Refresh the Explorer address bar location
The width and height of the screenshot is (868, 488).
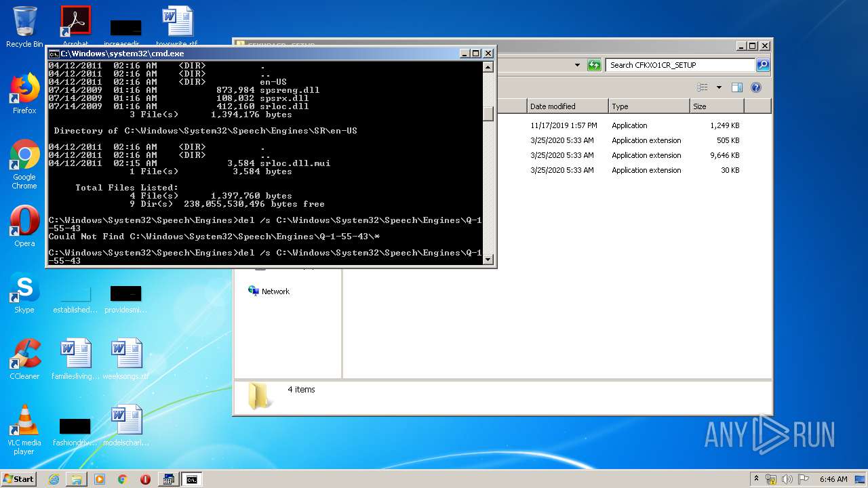594,65
